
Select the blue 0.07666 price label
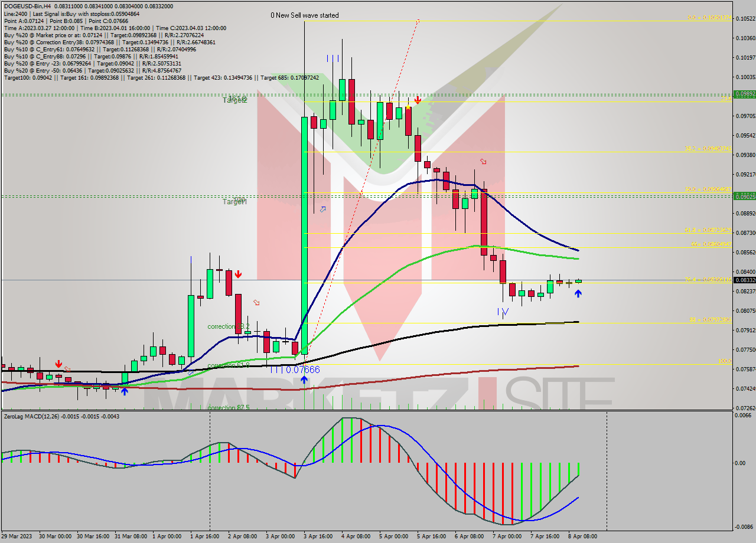click(303, 369)
